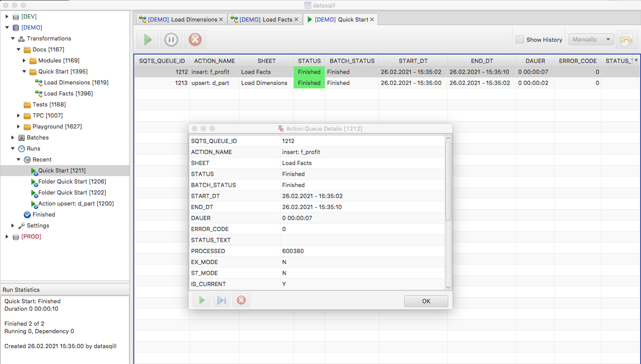The width and height of the screenshot is (641, 364).
Task: Select Folder Quick Start [1202] label in tree
Action: tap(72, 192)
